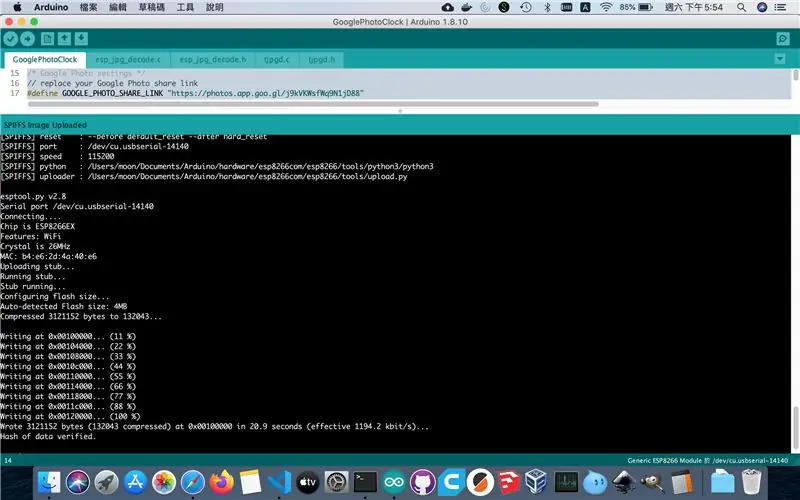Click the battery 85% status indicator

[x=636, y=7]
